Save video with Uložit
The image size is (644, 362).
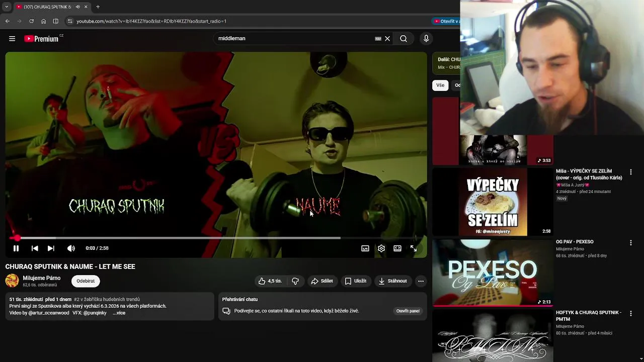pyautogui.click(x=355, y=281)
